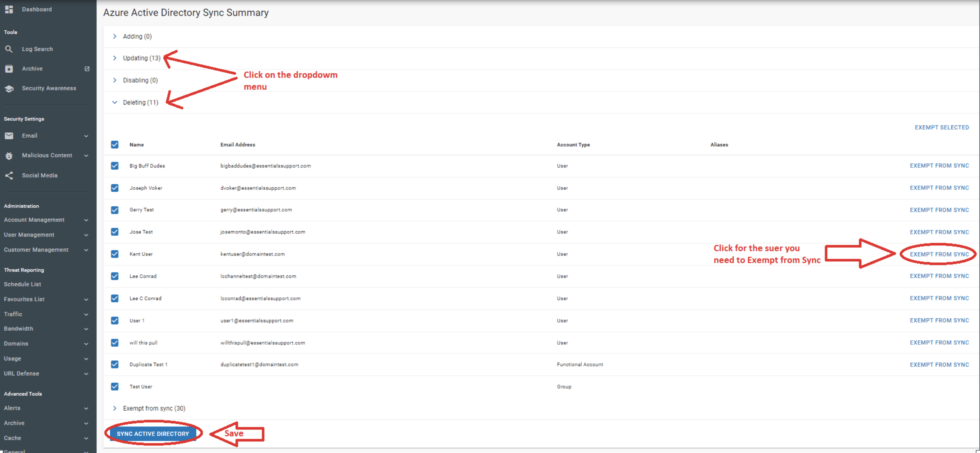The height and width of the screenshot is (453, 980).
Task: Expand the Bandwidth submenu arrow
Action: [86, 329]
